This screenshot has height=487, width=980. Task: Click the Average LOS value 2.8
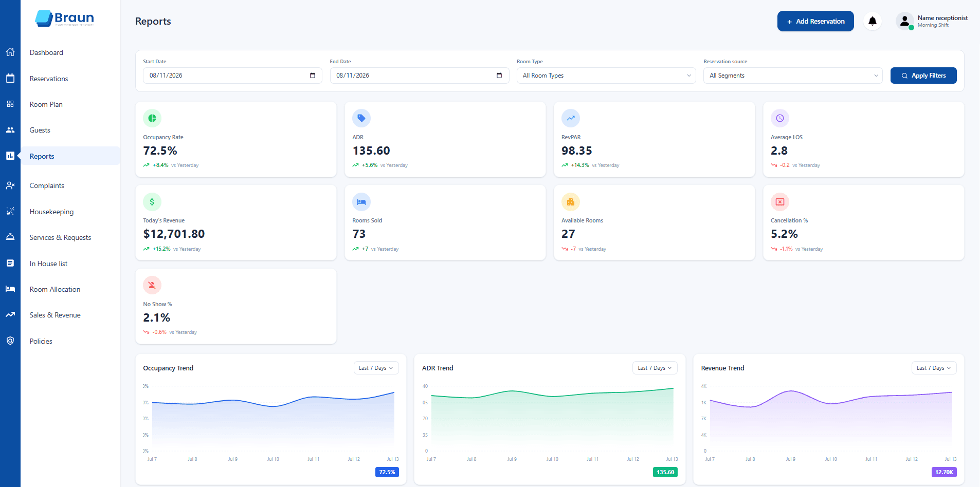(779, 151)
